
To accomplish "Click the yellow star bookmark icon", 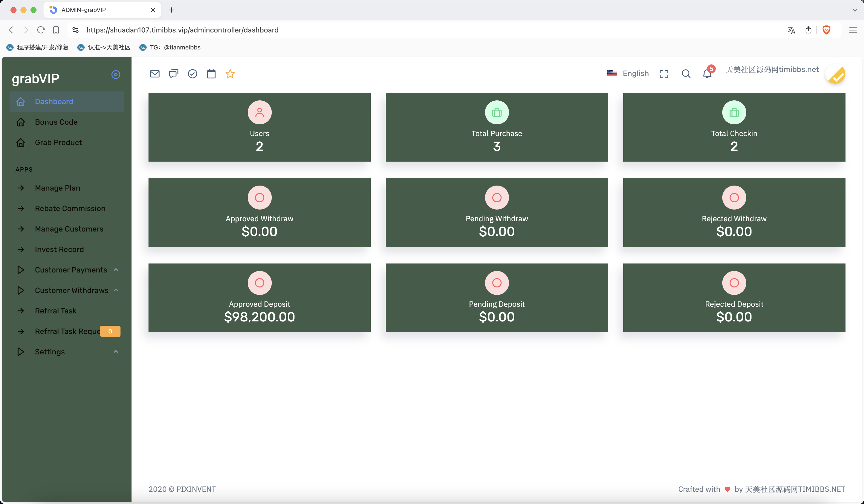I will tap(230, 74).
